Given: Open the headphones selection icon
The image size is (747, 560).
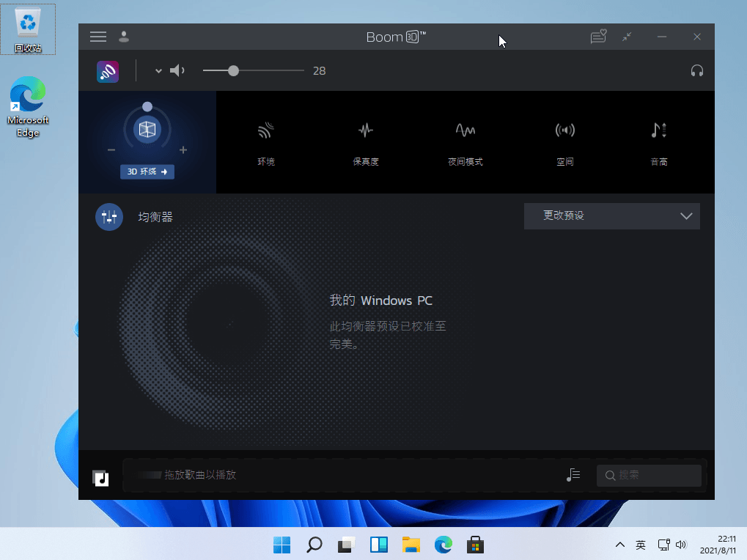Looking at the screenshot, I should tap(697, 71).
